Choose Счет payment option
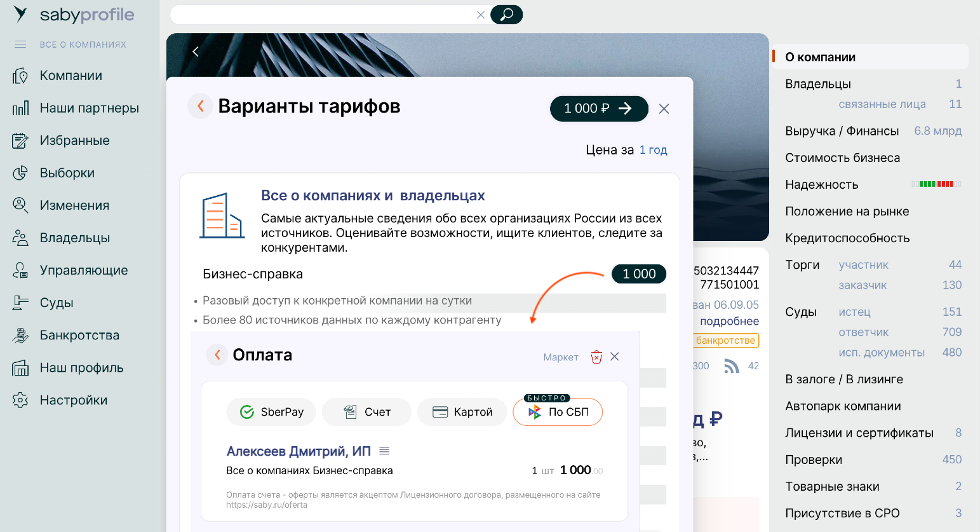This screenshot has width=980, height=532. (366, 412)
